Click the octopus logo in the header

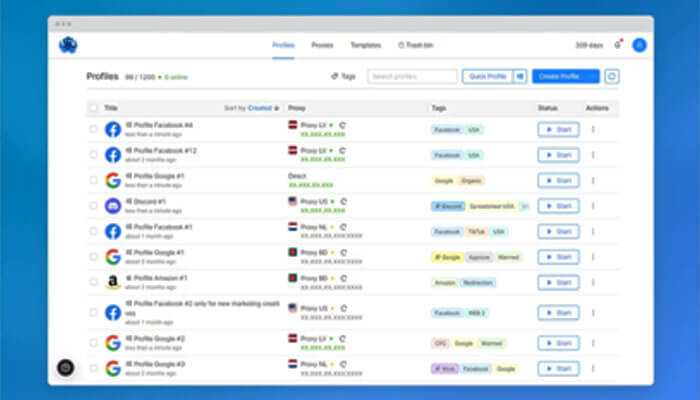click(x=68, y=45)
